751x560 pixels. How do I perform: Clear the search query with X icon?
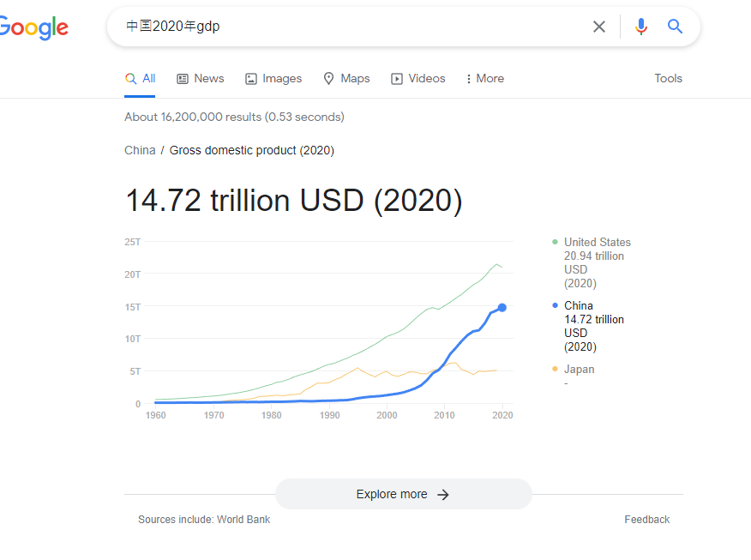[599, 27]
